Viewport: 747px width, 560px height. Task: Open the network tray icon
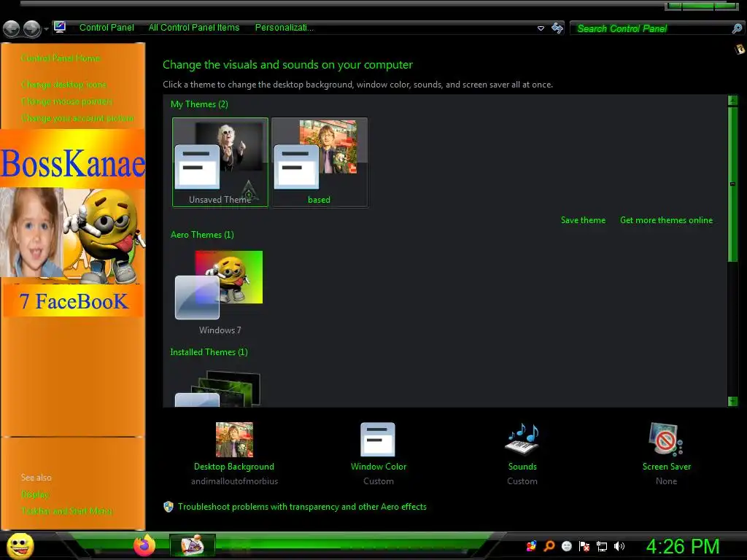[602, 546]
